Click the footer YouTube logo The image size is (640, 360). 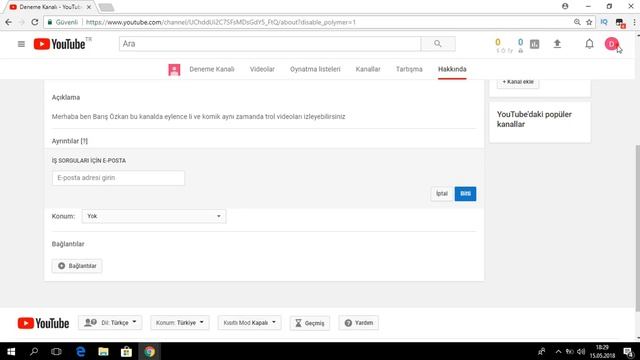43,323
